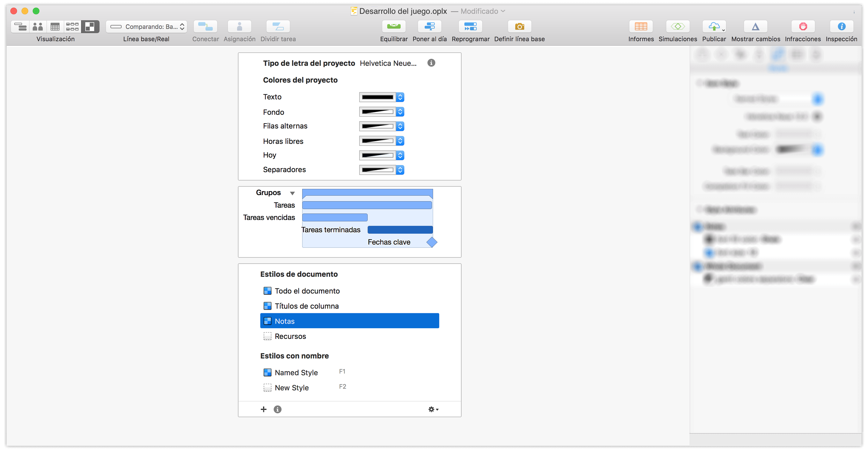The width and height of the screenshot is (868, 453).
Task: Click the Poner al día icon
Action: 429,26
